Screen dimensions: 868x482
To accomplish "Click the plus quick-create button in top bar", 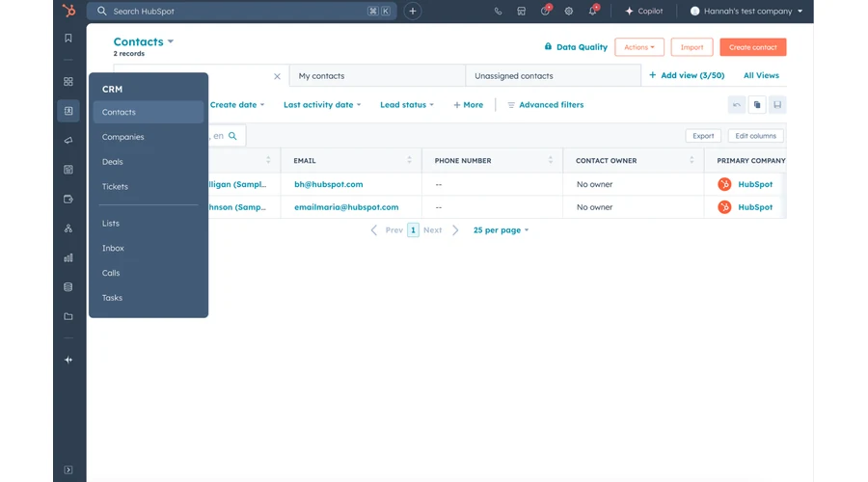I will pyautogui.click(x=413, y=11).
